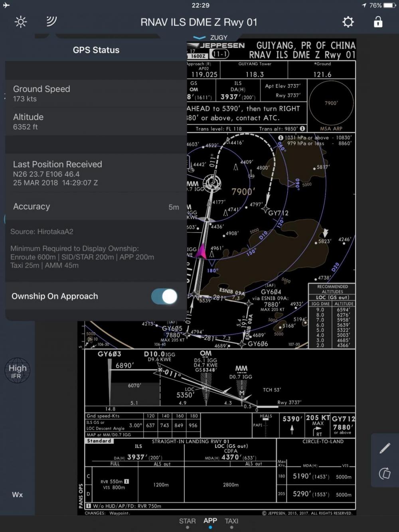This screenshot has height=532, width=399.
Task: Open the Wx weather button
Action: (18, 495)
